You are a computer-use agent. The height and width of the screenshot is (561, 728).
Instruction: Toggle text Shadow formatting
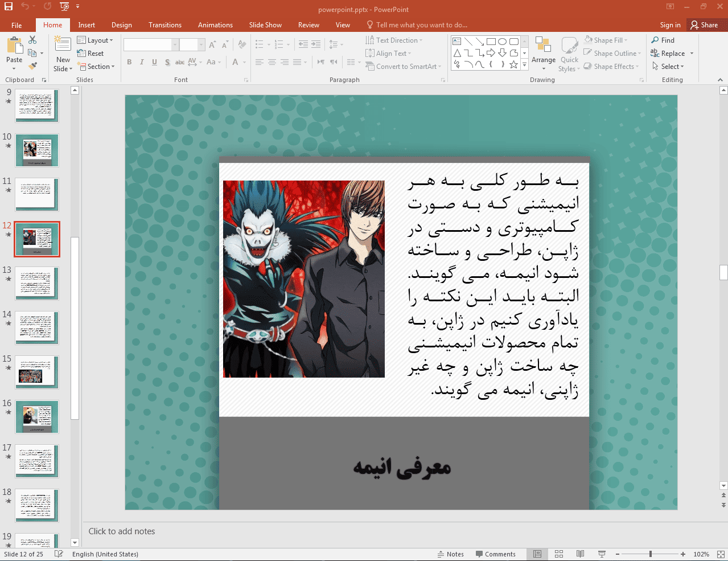(x=167, y=62)
